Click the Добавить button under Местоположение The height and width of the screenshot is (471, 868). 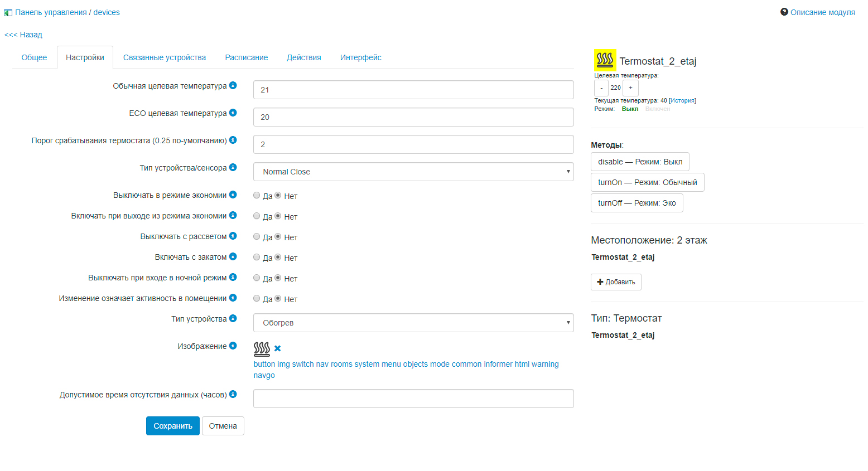click(x=616, y=282)
